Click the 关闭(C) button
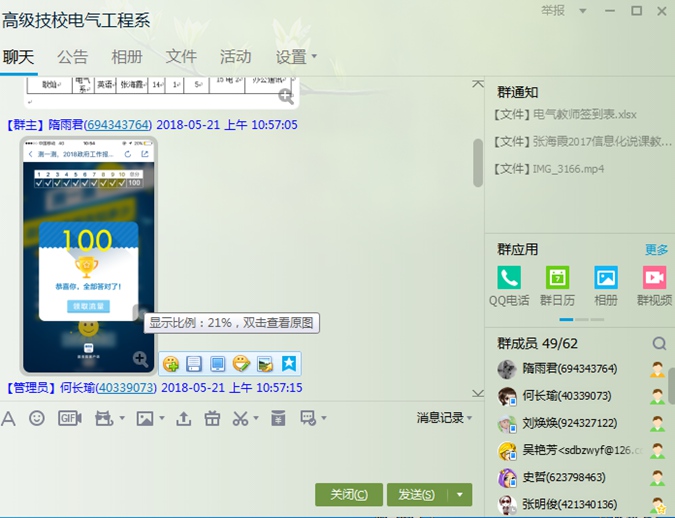The image size is (675, 518). 348,494
